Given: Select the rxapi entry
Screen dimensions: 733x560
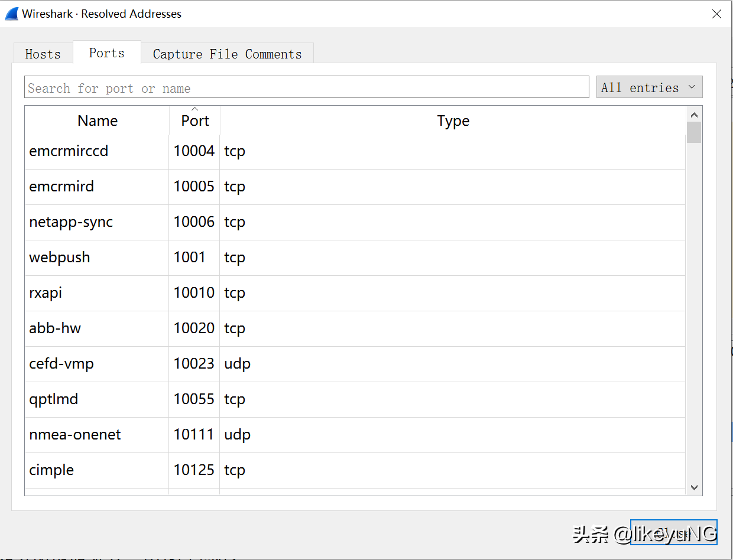Looking at the screenshot, I should 46,293.
